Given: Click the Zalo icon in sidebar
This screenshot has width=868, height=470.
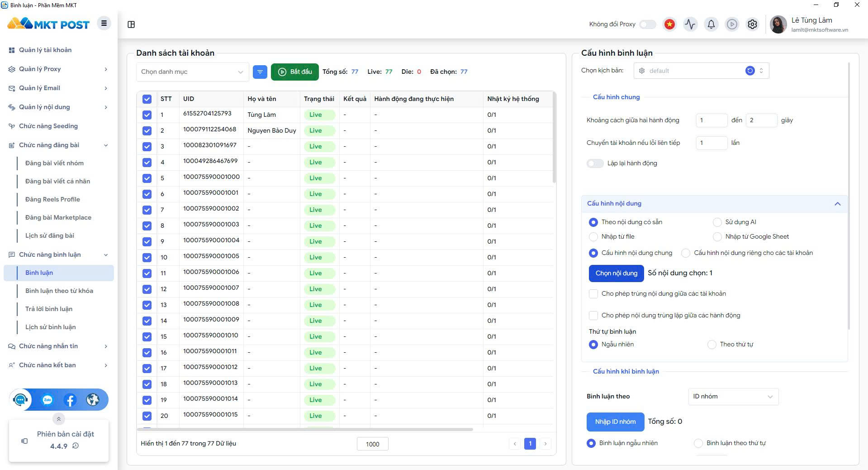Looking at the screenshot, I should pyautogui.click(x=47, y=400).
